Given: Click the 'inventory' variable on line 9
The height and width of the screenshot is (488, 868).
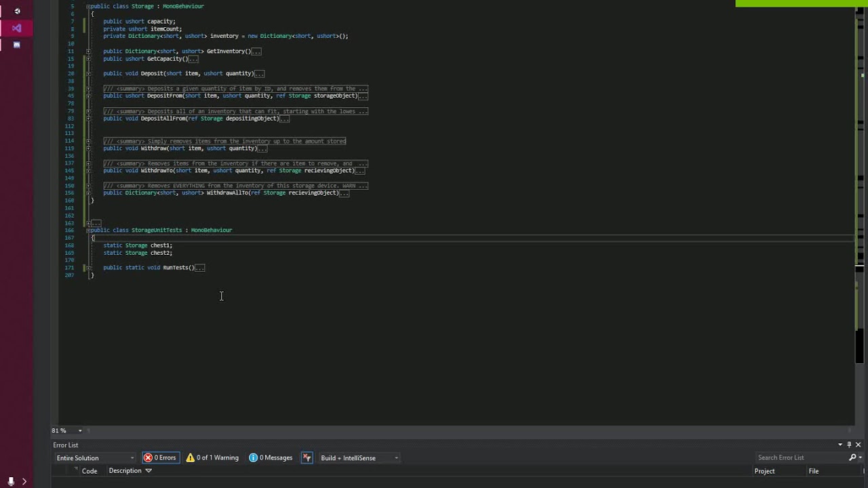Looking at the screenshot, I should (224, 36).
